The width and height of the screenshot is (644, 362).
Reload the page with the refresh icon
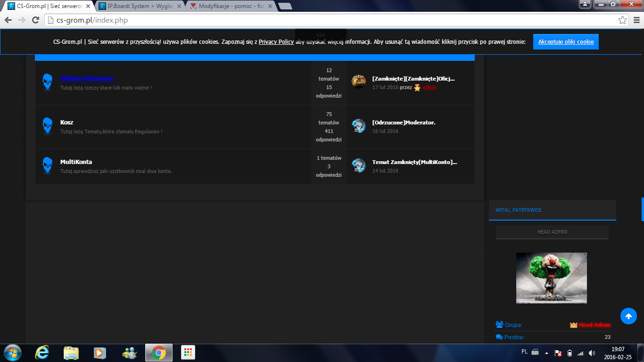35,20
